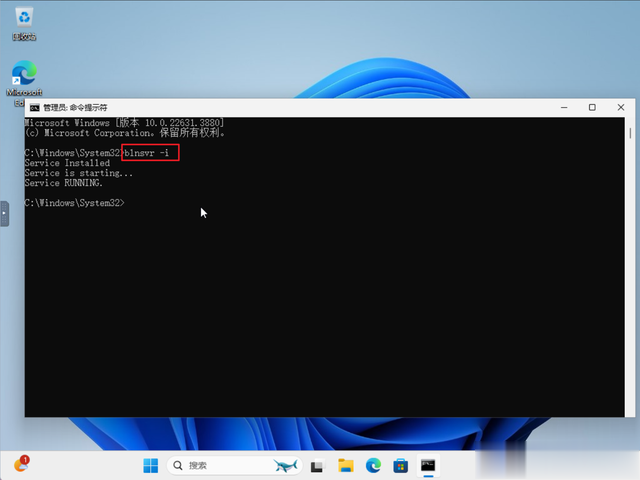
Task: Click the '管理员: 命令提示符' window title
Action: (x=75, y=108)
